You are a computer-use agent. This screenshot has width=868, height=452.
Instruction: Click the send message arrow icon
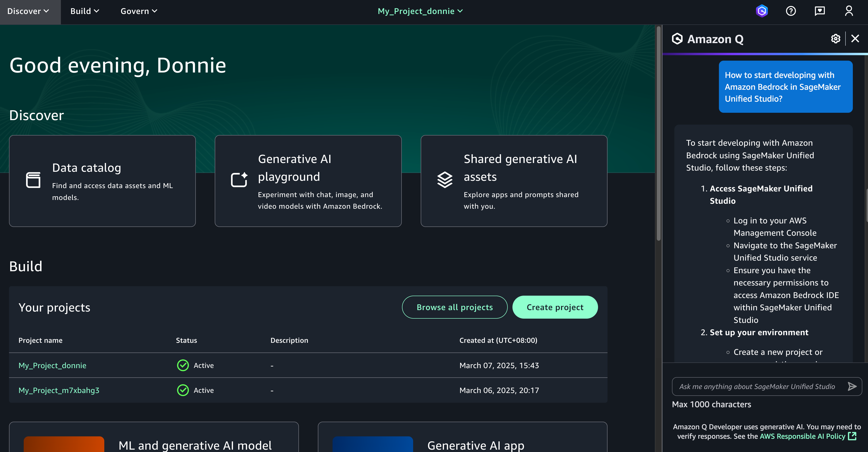852,386
